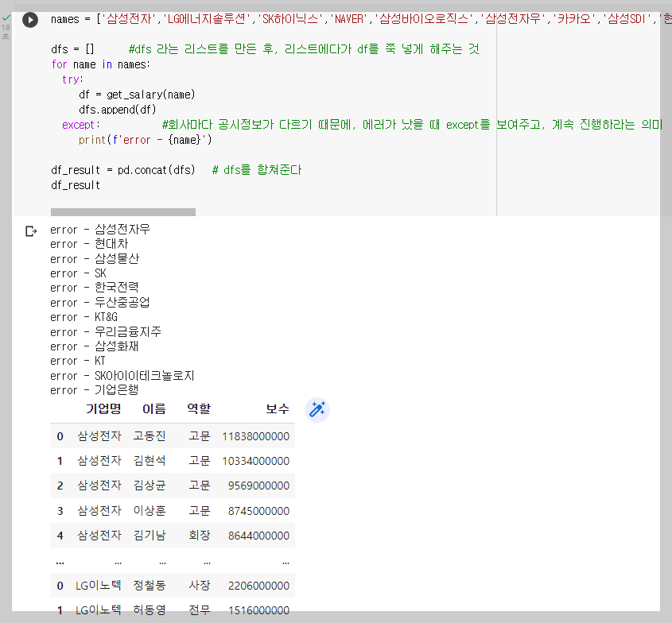This screenshot has width=672, height=623.
Task: Click the 보수 column header
Action: (x=278, y=409)
